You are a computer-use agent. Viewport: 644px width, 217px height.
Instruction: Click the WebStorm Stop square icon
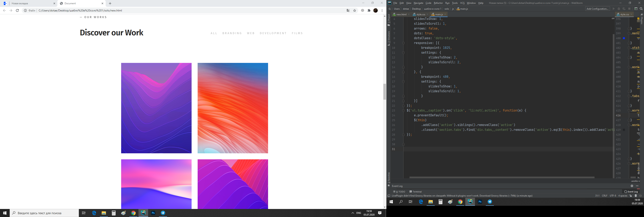[x=629, y=9]
